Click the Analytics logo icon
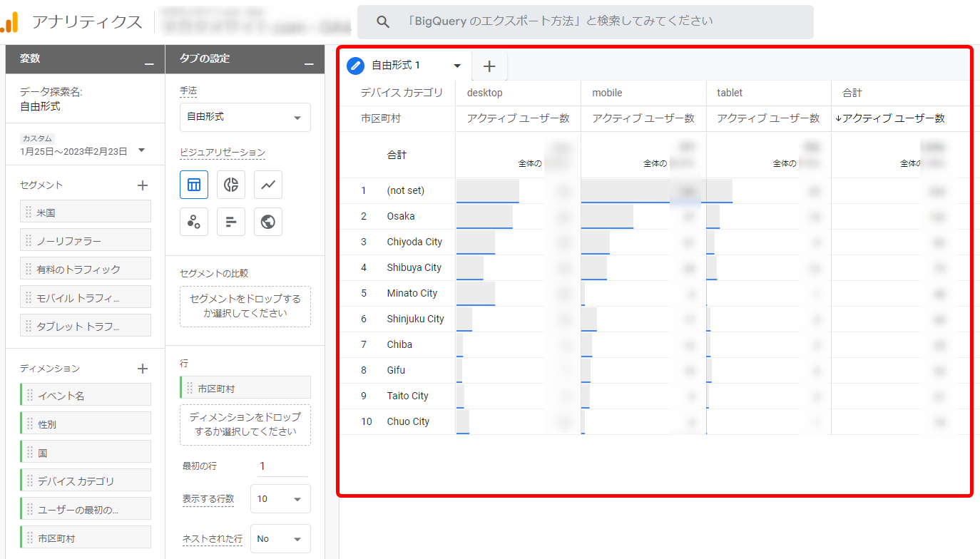This screenshot has height=559, width=980. (x=9, y=22)
